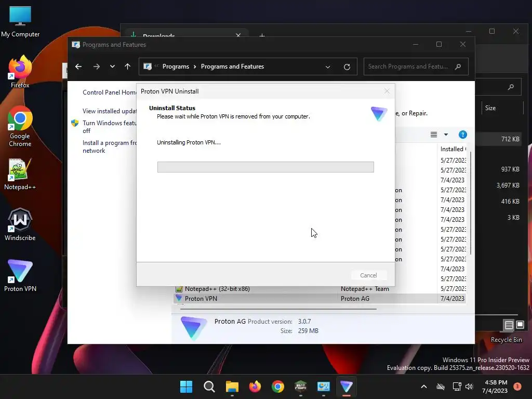Select Proton VPN uninstaller taskbar icon
Image resolution: width=532 pixels, height=399 pixels.
pyautogui.click(x=347, y=387)
